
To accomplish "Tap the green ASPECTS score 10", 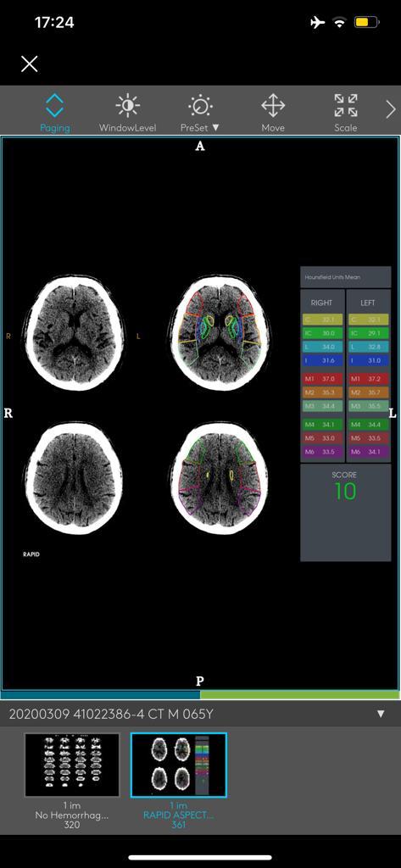I will (345, 492).
